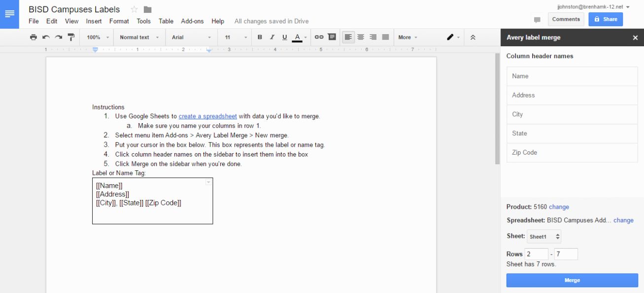Insert the Name column header
The image size is (644, 293).
pyautogui.click(x=572, y=76)
